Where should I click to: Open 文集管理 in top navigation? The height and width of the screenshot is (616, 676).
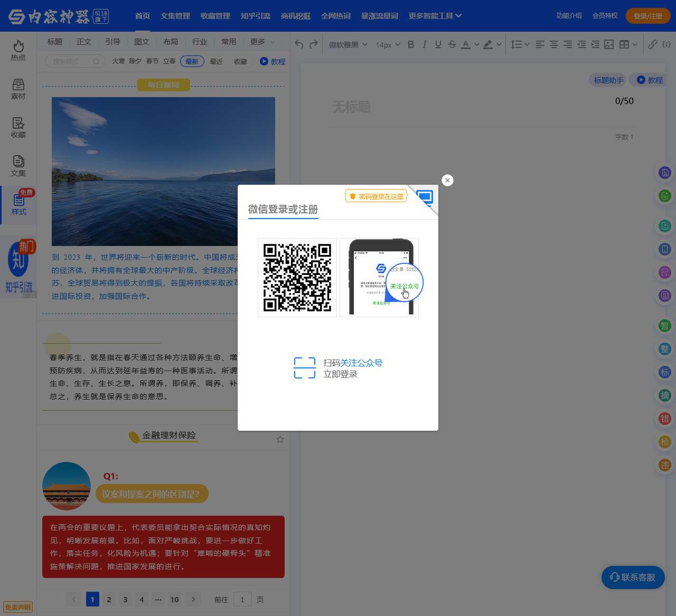pyautogui.click(x=175, y=16)
